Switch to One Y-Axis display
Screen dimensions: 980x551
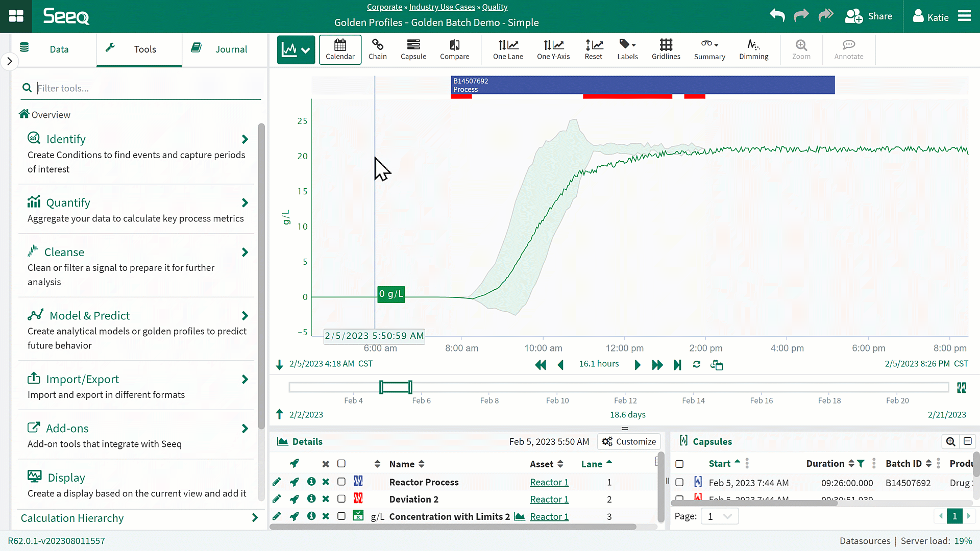553,49
